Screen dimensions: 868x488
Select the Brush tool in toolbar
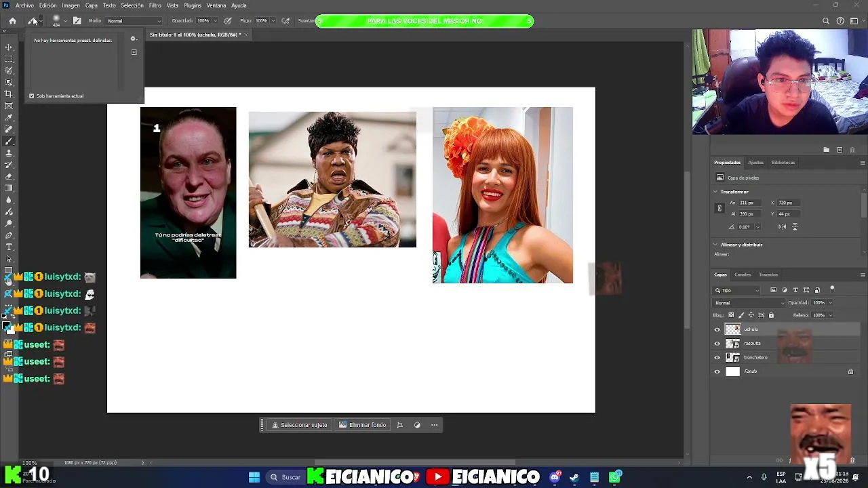point(9,141)
